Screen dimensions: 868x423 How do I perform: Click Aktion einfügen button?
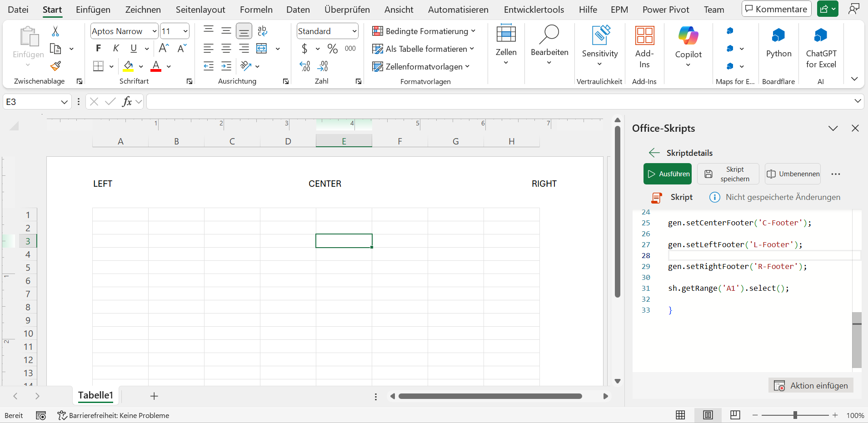811,385
